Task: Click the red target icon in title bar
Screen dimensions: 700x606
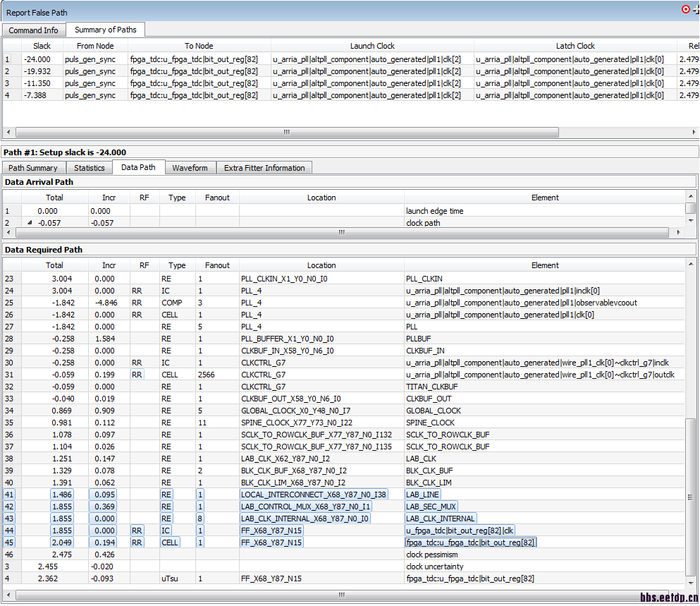Action: point(686,9)
